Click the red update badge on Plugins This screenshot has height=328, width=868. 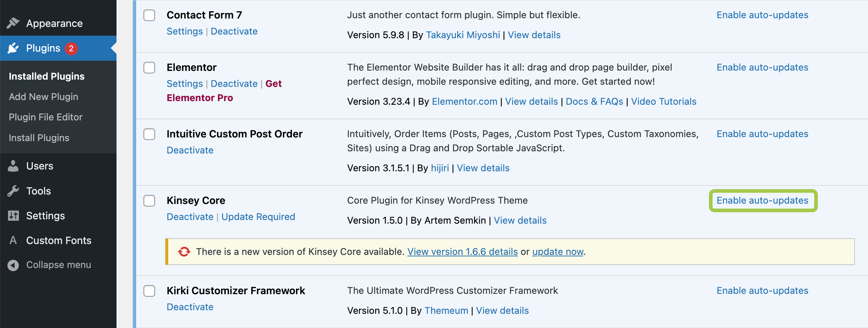pyautogui.click(x=71, y=48)
